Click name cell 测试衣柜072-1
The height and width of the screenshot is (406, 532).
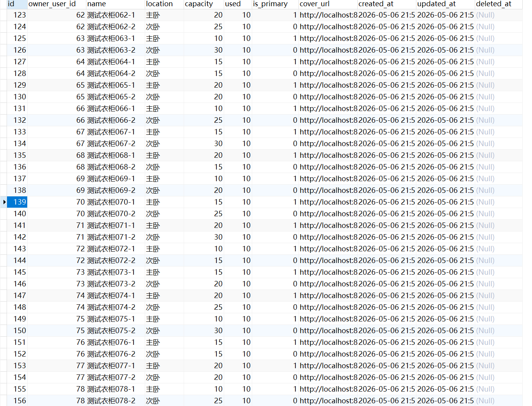[115, 249]
